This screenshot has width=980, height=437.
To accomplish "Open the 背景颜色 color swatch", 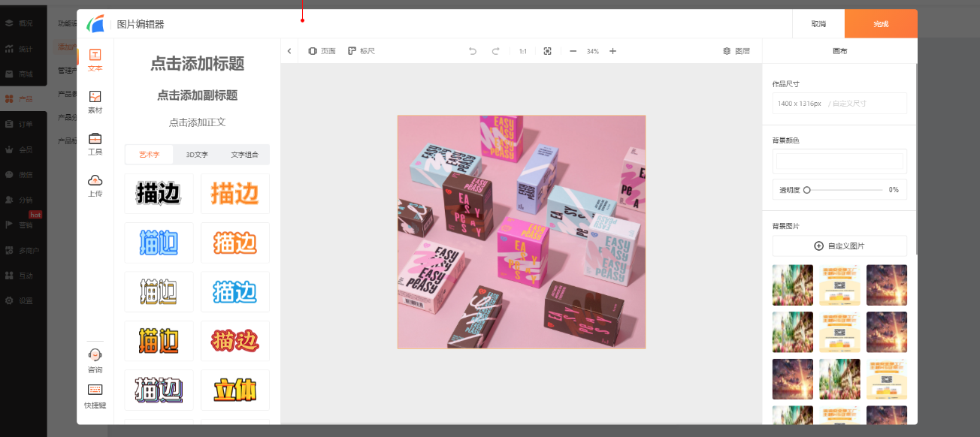I will click(x=839, y=161).
